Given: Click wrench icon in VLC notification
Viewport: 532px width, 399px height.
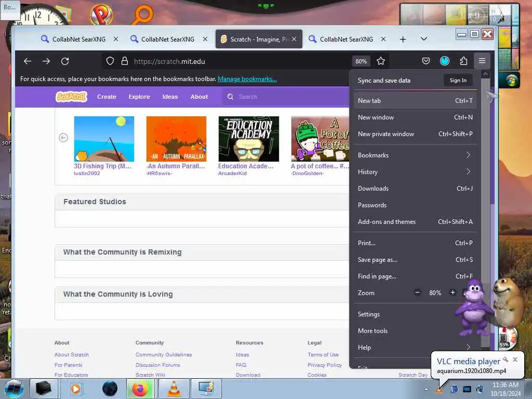Looking at the screenshot, I should (x=506, y=360).
